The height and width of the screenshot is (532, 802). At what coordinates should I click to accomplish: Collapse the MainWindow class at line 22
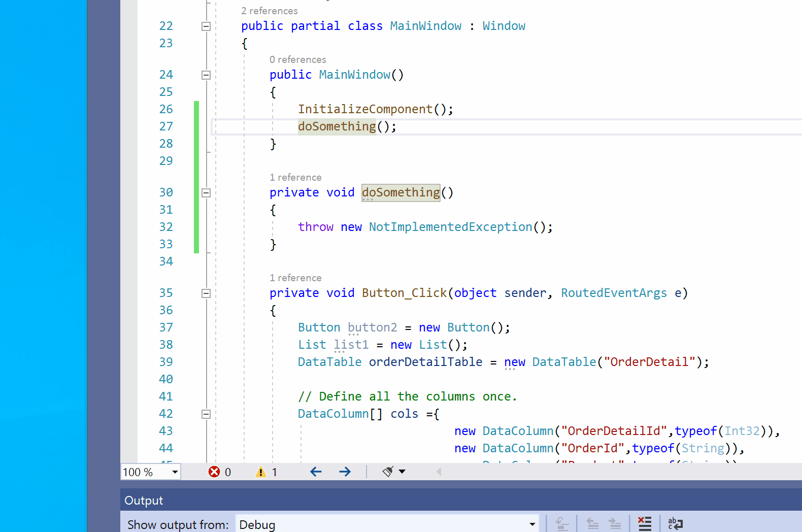coord(206,26)
